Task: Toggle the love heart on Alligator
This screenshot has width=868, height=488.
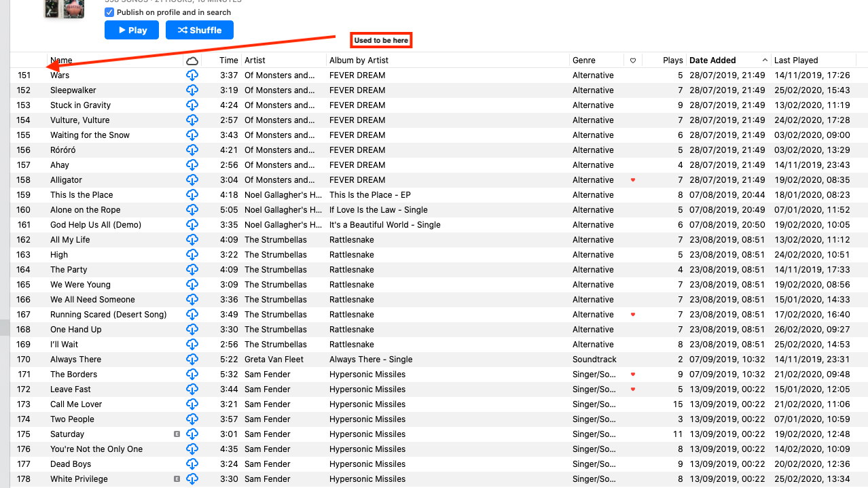Action: tap(633, 180)
